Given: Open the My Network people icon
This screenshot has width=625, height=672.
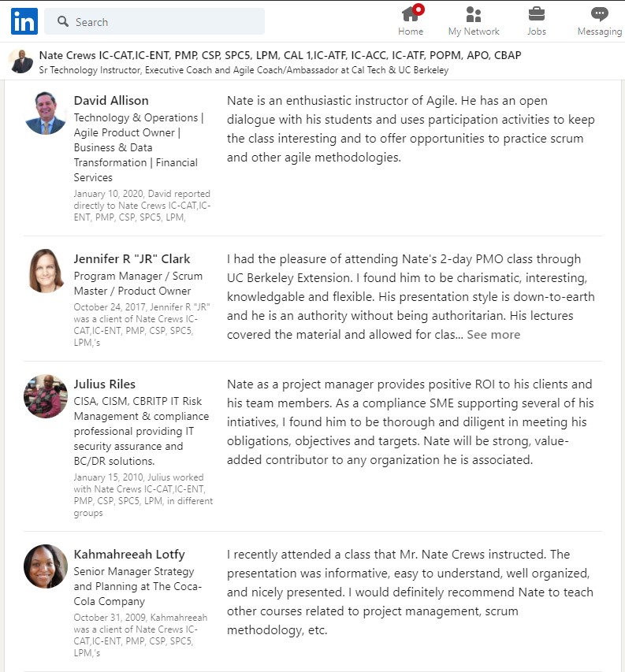Looking at the screenshot, I should tap(473, 14).
